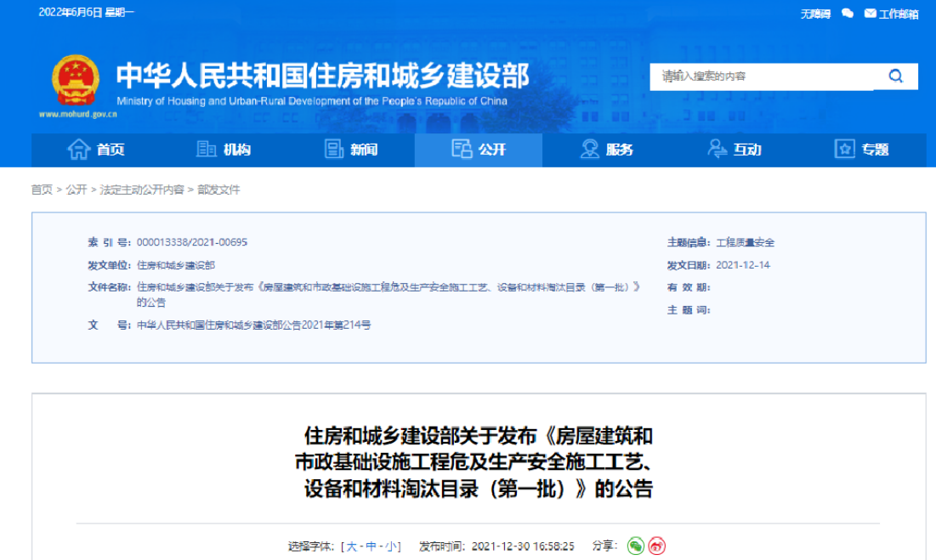Click the search magnifier icon
The height and width of the screenshot is (560, 936).
click(x=895, y=76)
